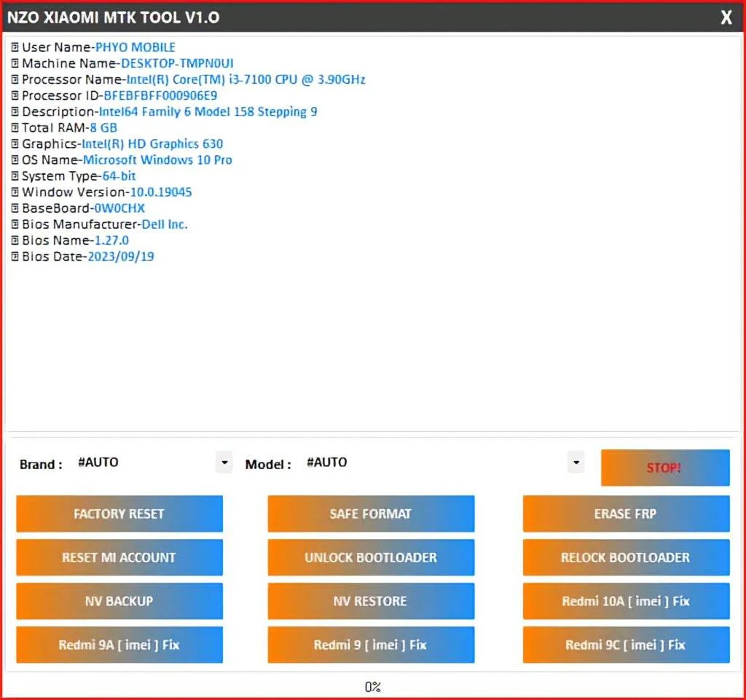Click Redmi 9A imei Fix

click(119, 645)
